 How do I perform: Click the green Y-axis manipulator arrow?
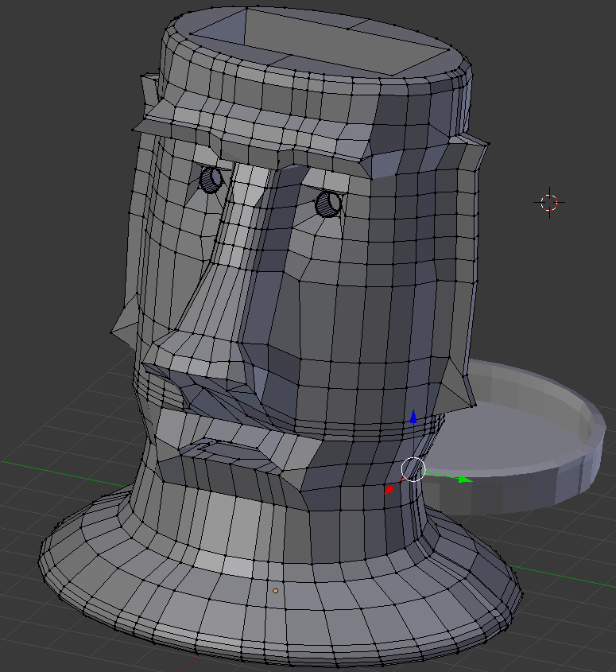tap(465, 479)
